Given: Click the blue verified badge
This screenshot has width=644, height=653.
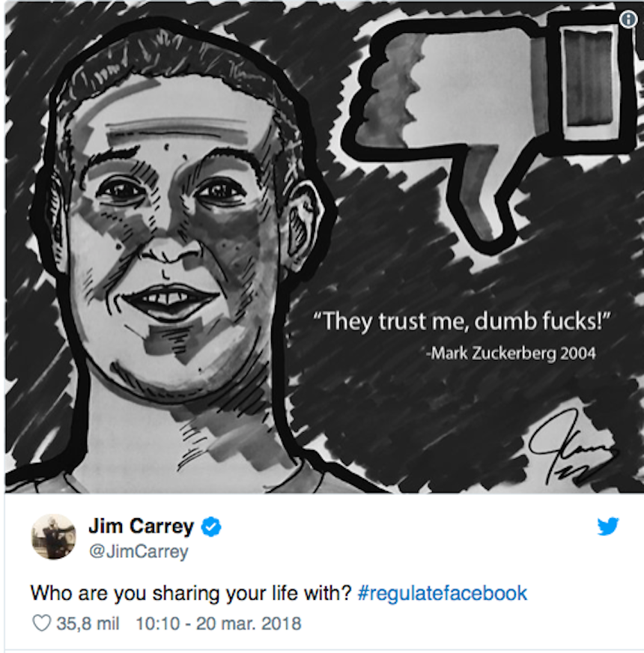Looking at the screenshot, I should click(x=211, y=526).
